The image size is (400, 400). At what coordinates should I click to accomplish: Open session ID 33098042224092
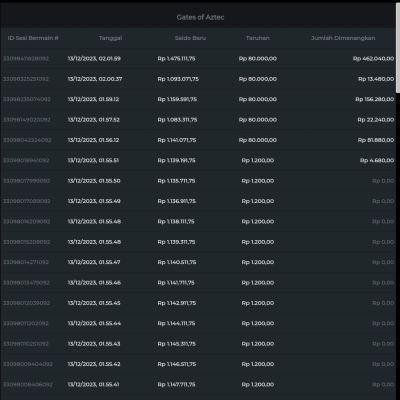[27, 140]
